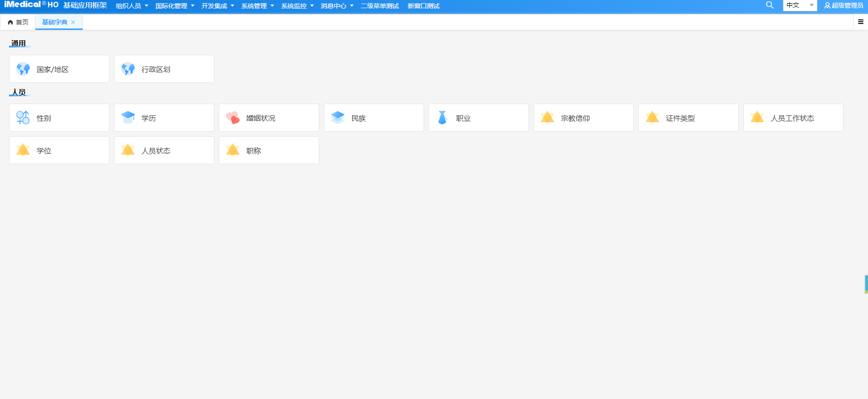
Task: Switch to the 首页 tab
Action: click(18, 22)
